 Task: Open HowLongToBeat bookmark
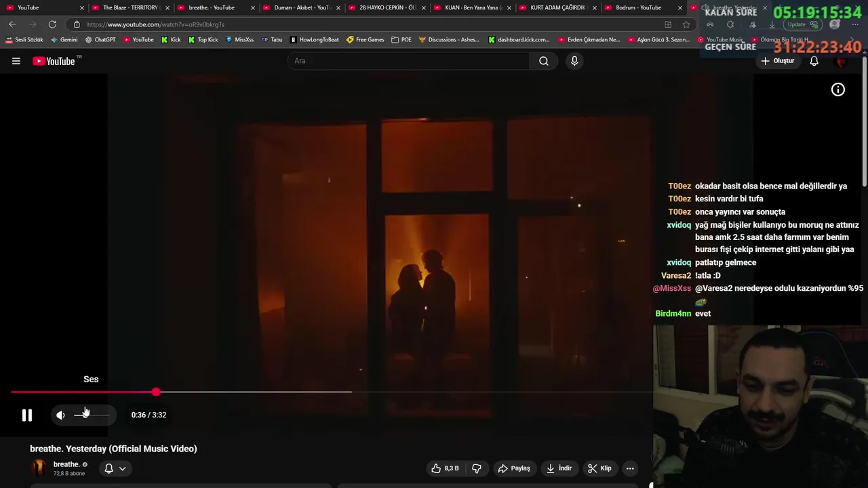[x=315, y=39]
